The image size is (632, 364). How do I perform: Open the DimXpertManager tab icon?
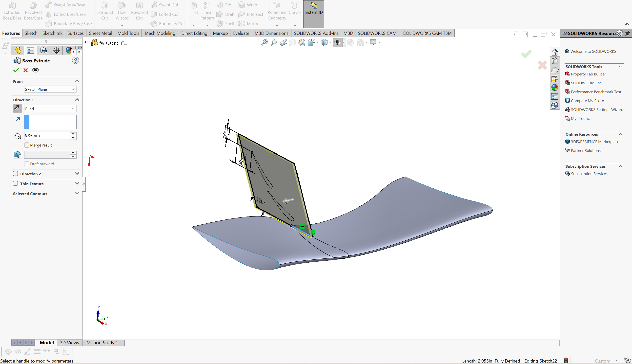click(x=56, y=51)
